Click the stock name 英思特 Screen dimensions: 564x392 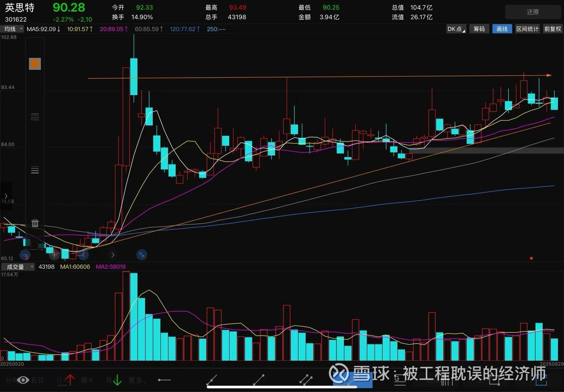click(20, 8)
